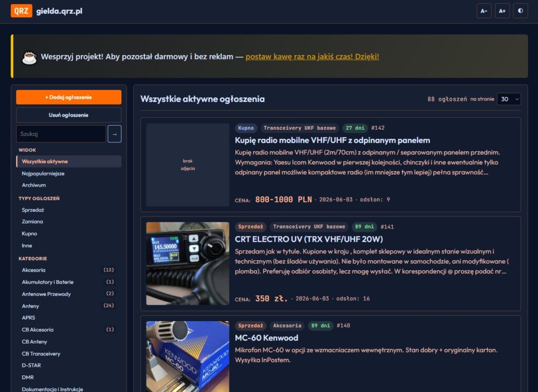Open 'MC-60 Kenwood' listing title

click(x=266, y=338)
